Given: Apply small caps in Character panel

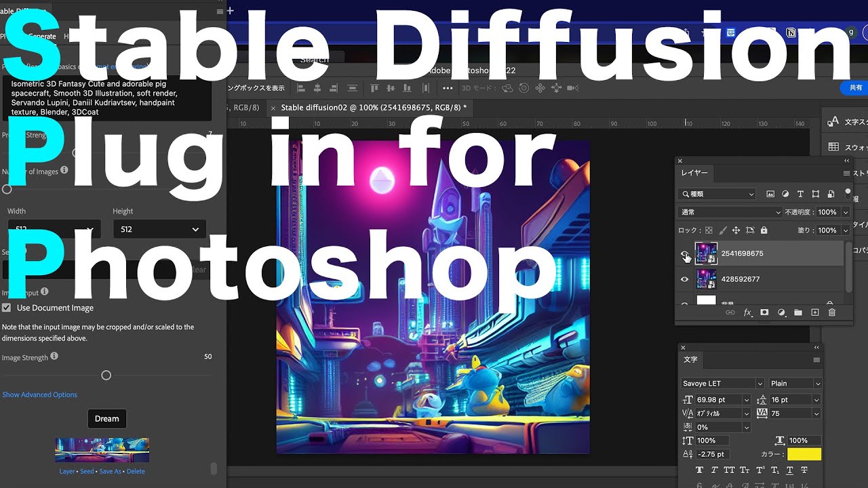Looking at the screenshot, I should tap(745, 470).
